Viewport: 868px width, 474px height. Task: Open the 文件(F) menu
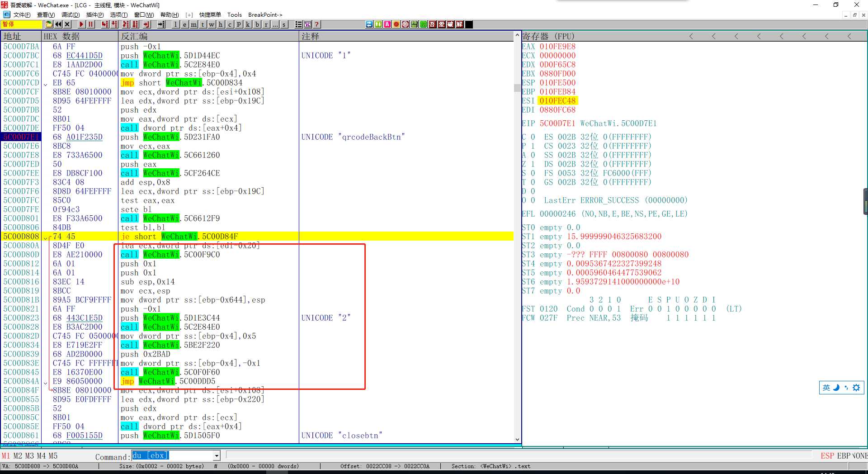[22, 15]
